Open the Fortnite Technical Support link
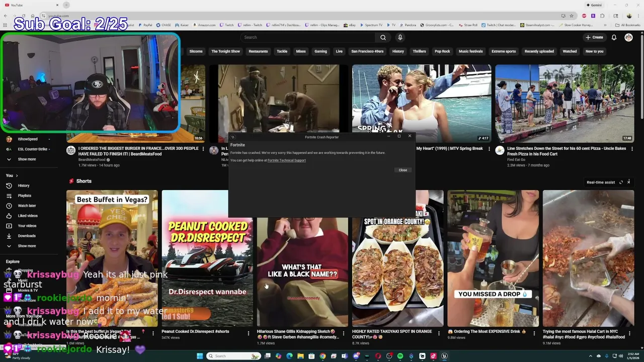The image size is (644, 362). point(287,160)
